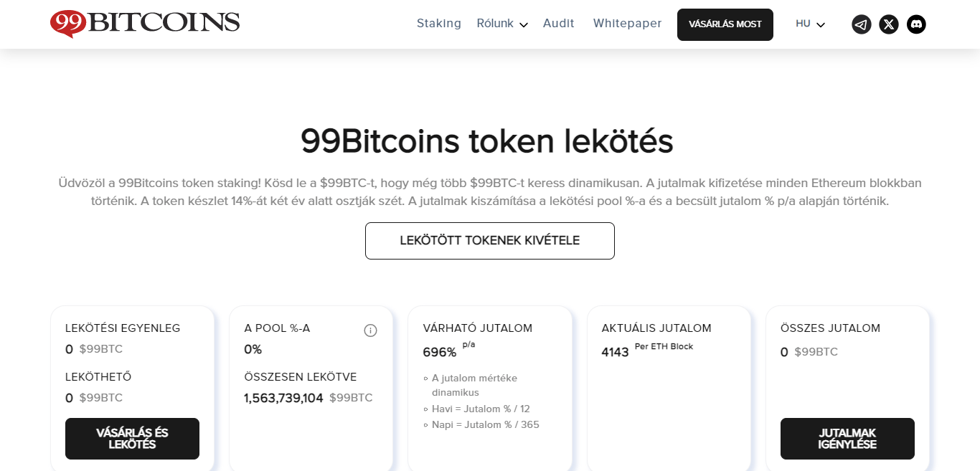Open the X (Twitter) social icon
This screenshot has height=471, width=980.
click(889, 24)
